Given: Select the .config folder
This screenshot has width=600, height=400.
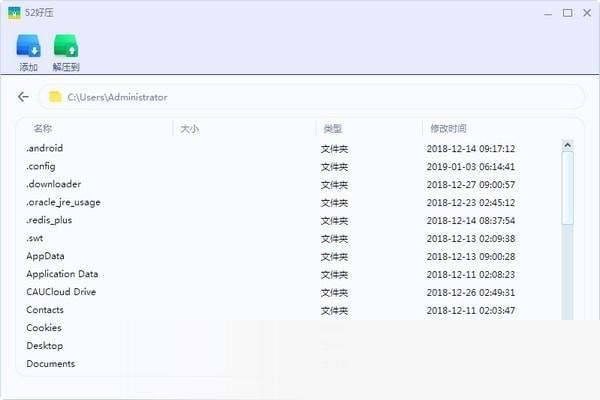Looking at the screenshot, I should [x=41, y=167].
